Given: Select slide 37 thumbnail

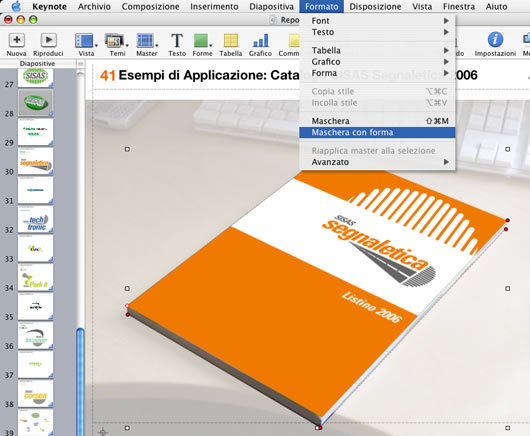Looking at the screenshot, I should (35, 364).
